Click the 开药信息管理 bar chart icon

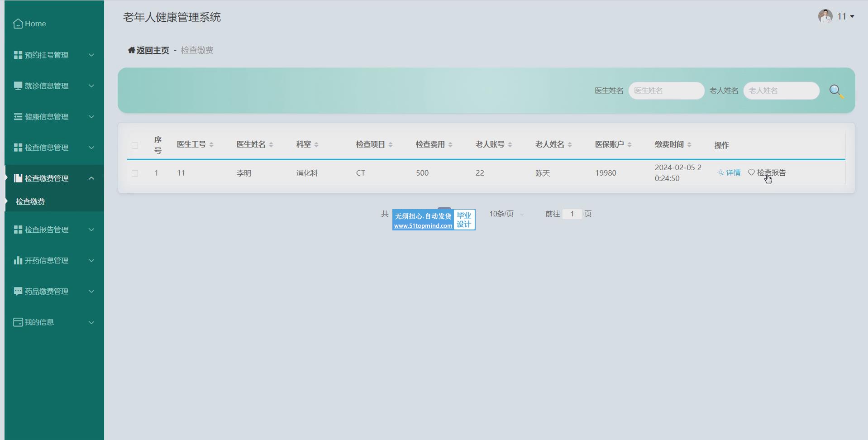(x=18, y=260)
